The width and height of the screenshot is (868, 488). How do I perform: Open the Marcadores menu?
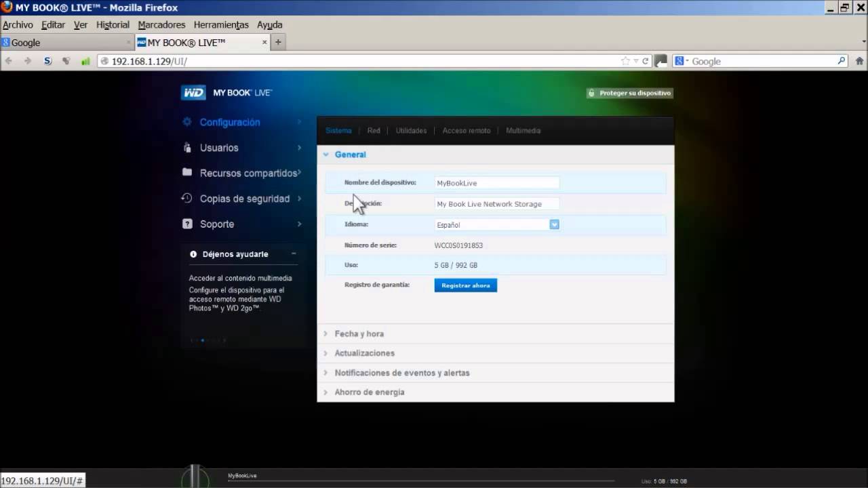(161, 24)
